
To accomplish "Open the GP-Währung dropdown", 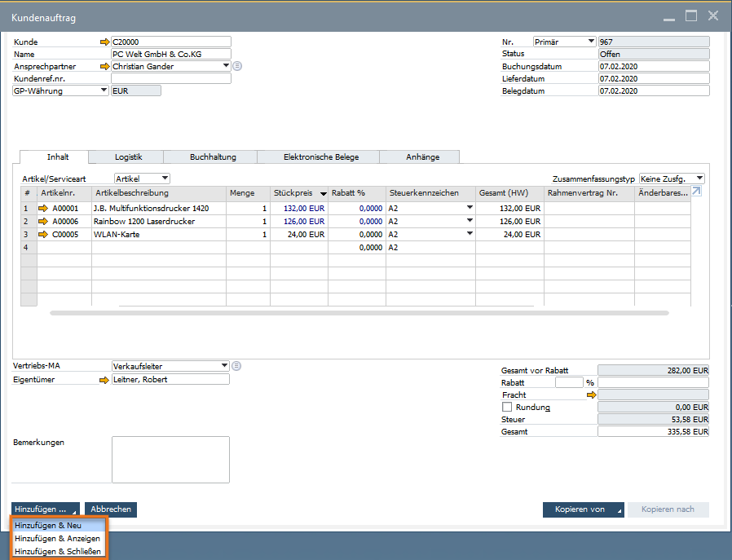I will tap(60, 90).
